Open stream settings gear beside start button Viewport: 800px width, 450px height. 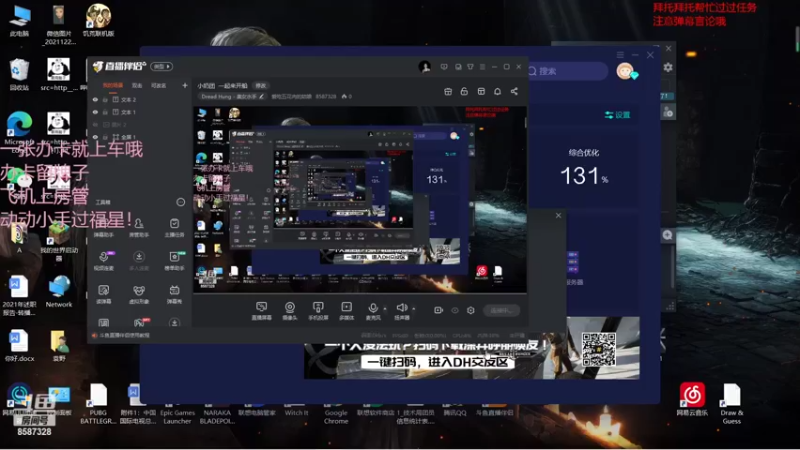(470, 310)
